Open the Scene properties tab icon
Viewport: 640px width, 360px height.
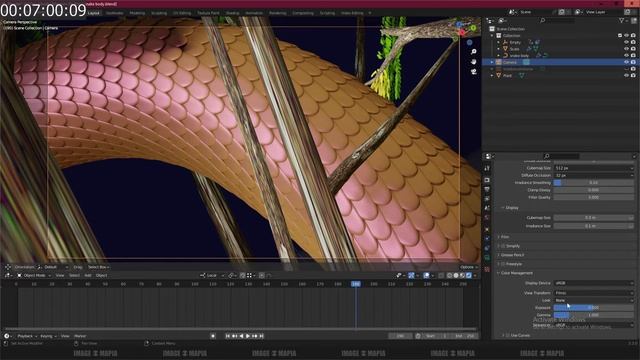pyautogui.click(x=487, y=208)
